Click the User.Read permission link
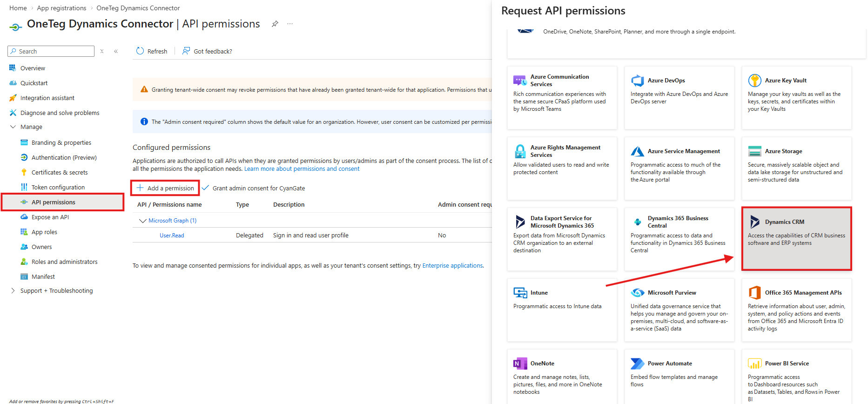 [x=172, y=236]
